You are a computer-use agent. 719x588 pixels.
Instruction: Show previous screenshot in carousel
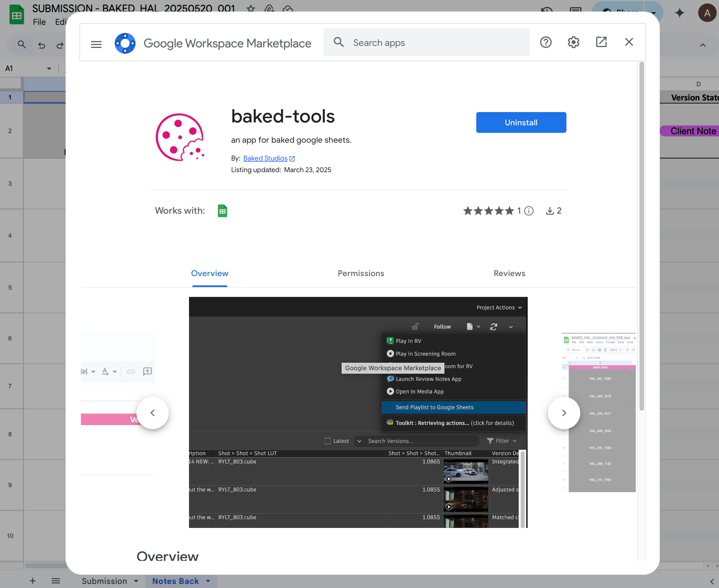click(x=153, y=413)
